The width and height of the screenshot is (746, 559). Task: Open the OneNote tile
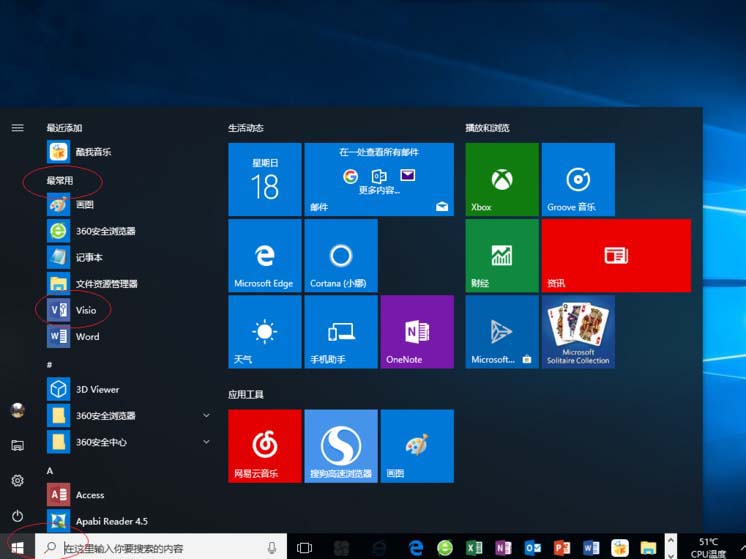tap(417, 332)
